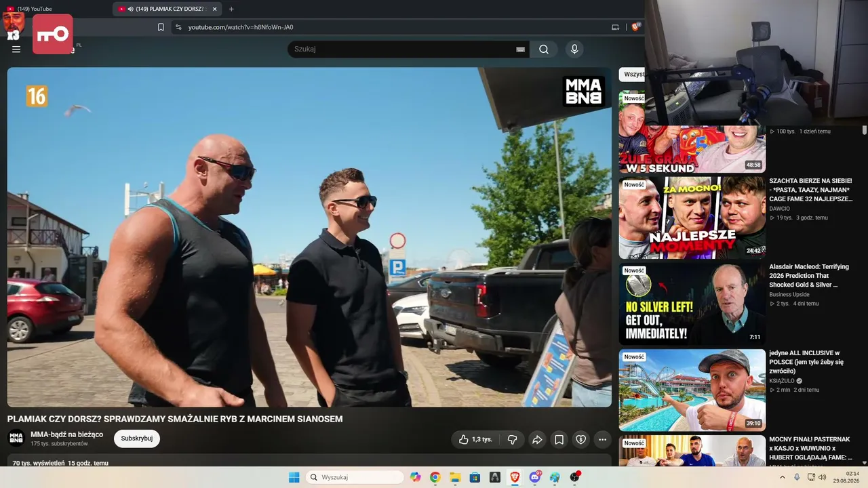
Task: Click the taskbar microphone tray icon
Action: (797, 477)
